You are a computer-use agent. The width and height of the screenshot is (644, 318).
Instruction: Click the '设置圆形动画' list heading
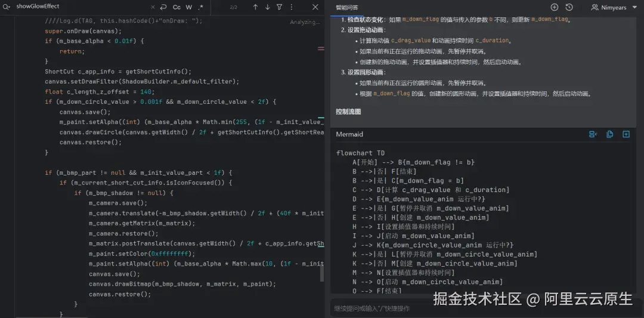pyautogui.click(x=366, y=72)
